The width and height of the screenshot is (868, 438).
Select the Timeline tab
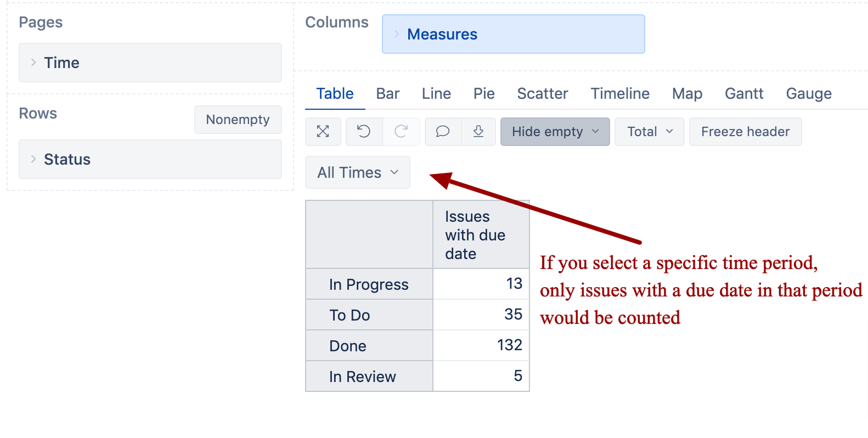click(x=620, y=94)
